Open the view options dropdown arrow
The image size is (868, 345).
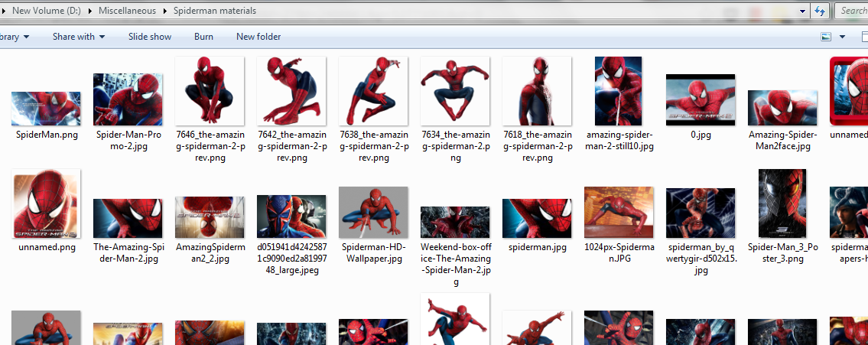[x=843, y=37]
